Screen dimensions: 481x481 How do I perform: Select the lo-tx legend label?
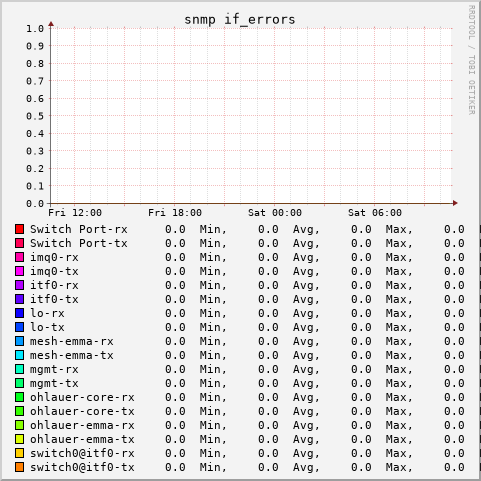coord(47,327)
